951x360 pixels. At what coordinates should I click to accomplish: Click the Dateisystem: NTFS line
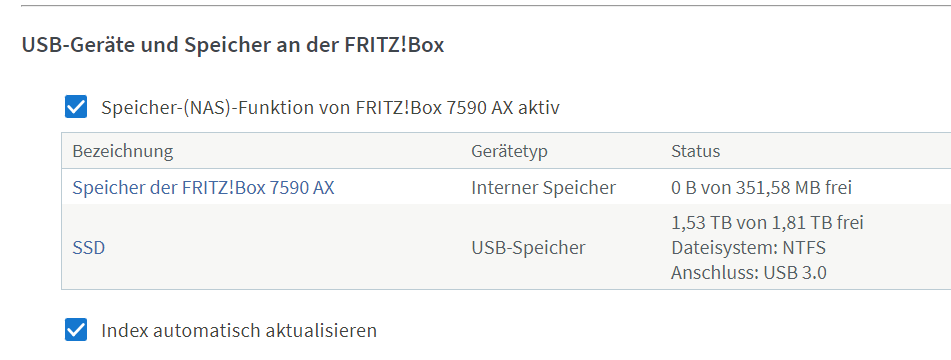[x=748, y=248]
